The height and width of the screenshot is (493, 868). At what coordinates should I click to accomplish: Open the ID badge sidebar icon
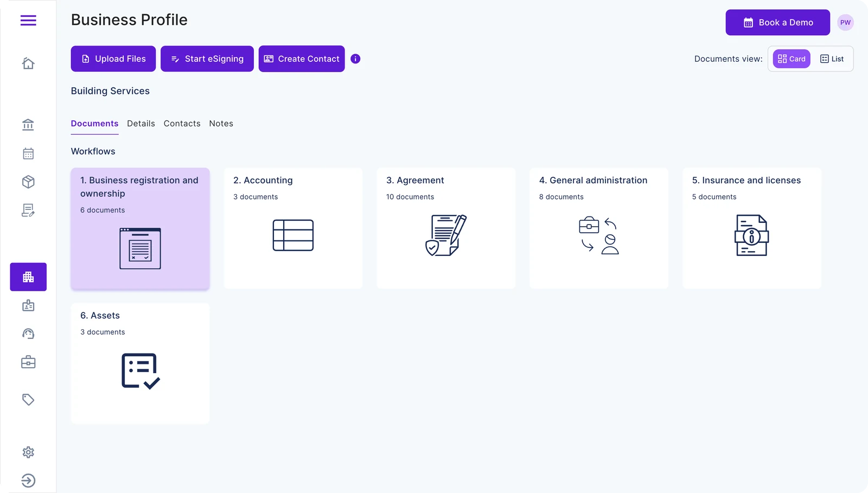[x=28, y=305]
